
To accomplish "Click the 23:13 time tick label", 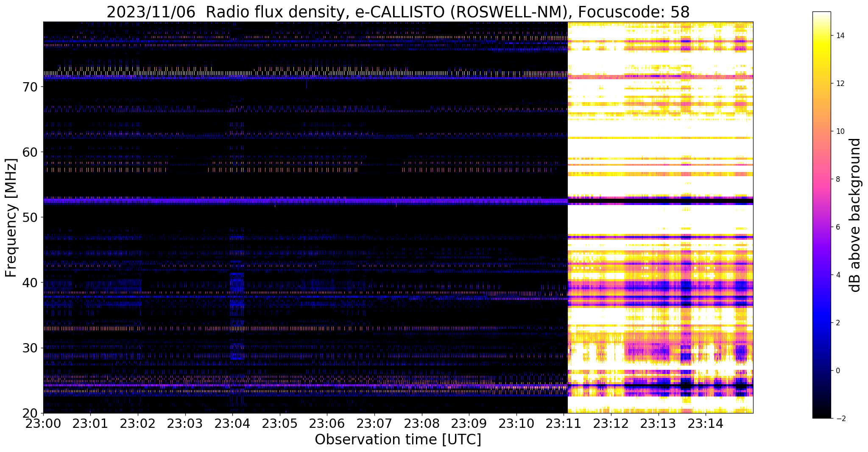I will coord(658,424).
